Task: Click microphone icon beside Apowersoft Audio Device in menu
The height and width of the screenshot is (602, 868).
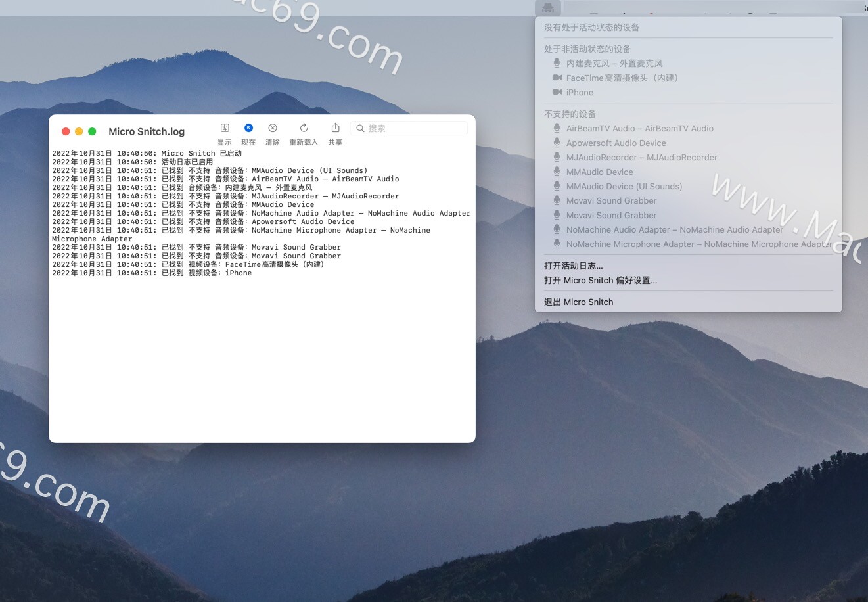Action: coord(557,143)
